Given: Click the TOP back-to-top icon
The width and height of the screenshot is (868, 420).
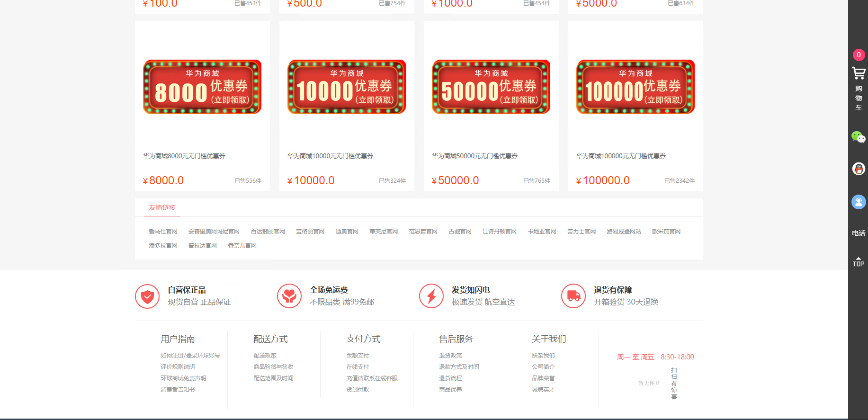Looking at the screenshot, I should point(859,262).
